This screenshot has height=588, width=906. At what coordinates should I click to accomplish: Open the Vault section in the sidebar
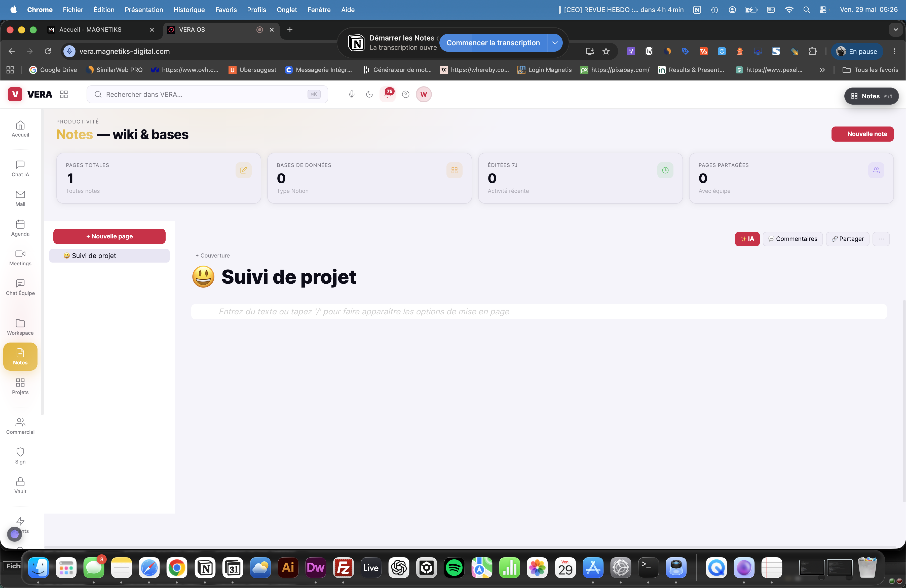tap(20, 485)
